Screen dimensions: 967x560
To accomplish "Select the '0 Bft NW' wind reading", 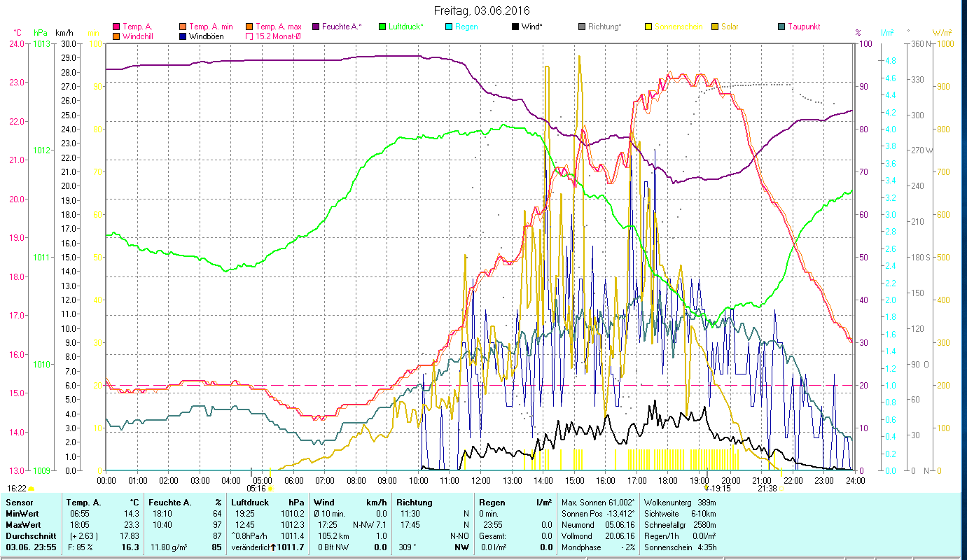I will point(334,547).
